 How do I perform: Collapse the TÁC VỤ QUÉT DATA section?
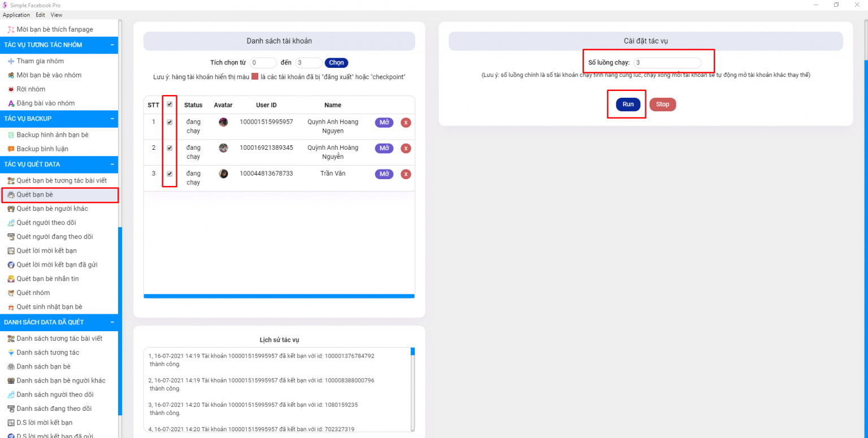[113, 164]
